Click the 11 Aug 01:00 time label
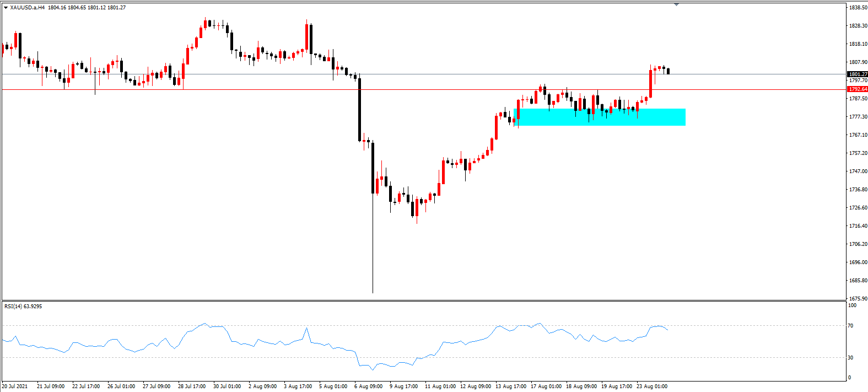The height and width of the screenshot is (392, 868). point(440,386)
